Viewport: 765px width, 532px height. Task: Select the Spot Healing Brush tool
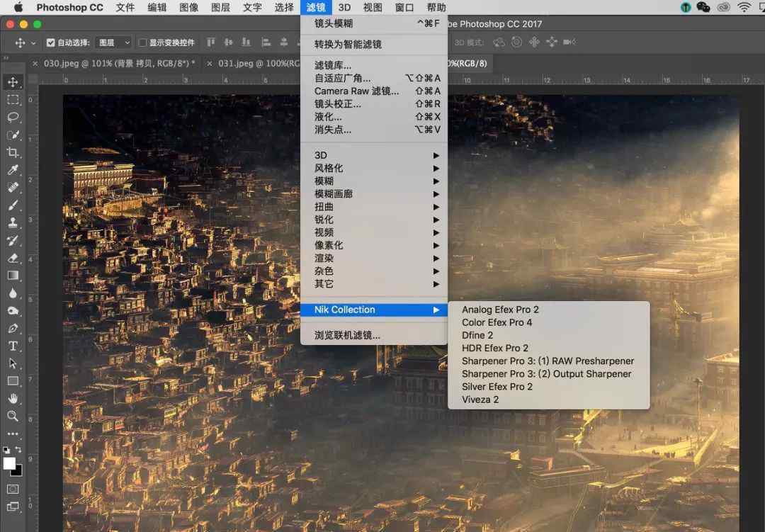13,188
